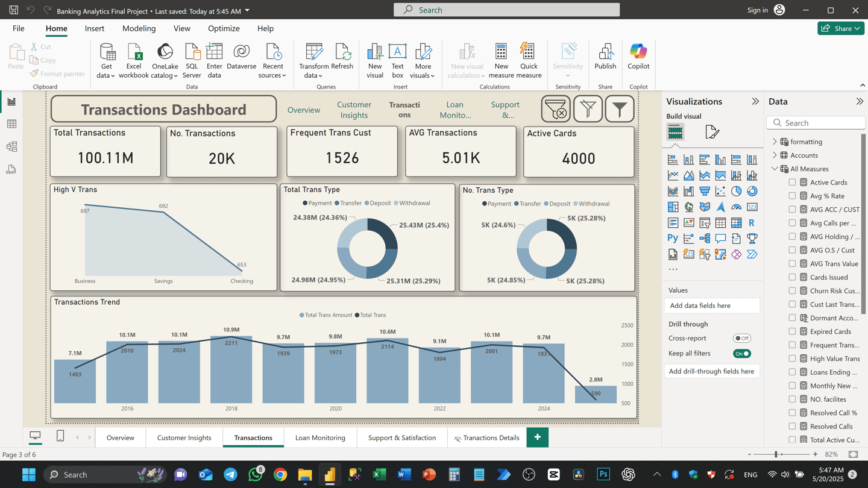The height and width of the screenshot is (488, 868).
Task: Open the Customer Insights page tab
Action: [x=184, y=438]
